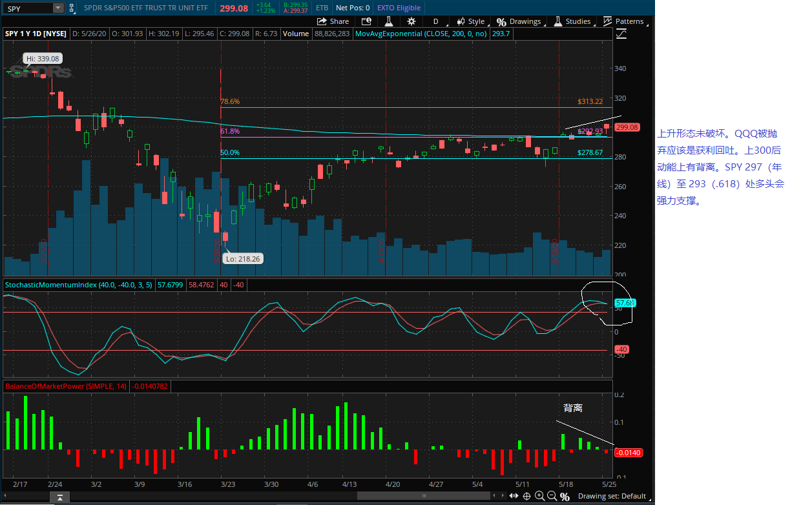The height and width of the screenshot is (505, 812).
Task: Click the flask Edit Studies icon
Action: [389, 21]
